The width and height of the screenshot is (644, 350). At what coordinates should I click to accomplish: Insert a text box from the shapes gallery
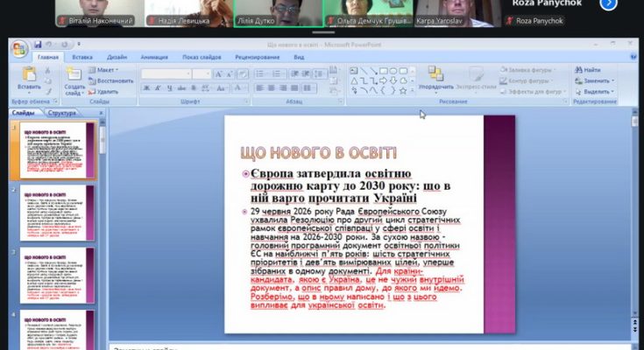click(354, 71)
